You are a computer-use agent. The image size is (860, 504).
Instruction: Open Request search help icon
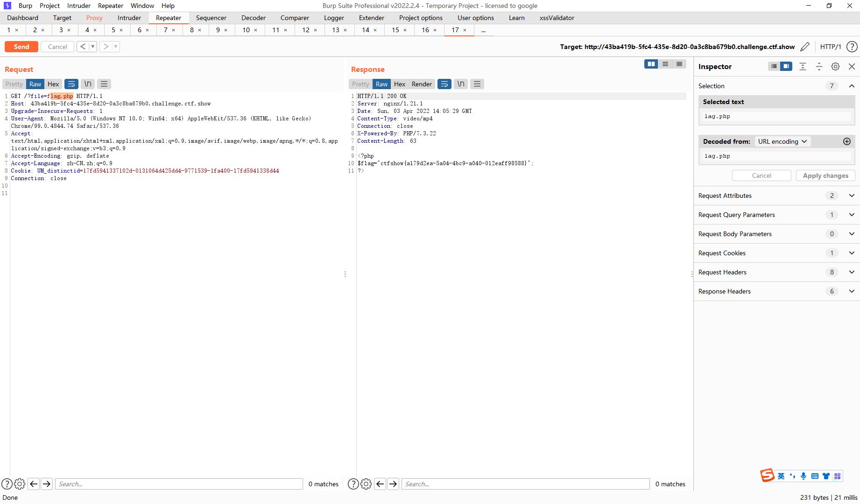point(7,484)
